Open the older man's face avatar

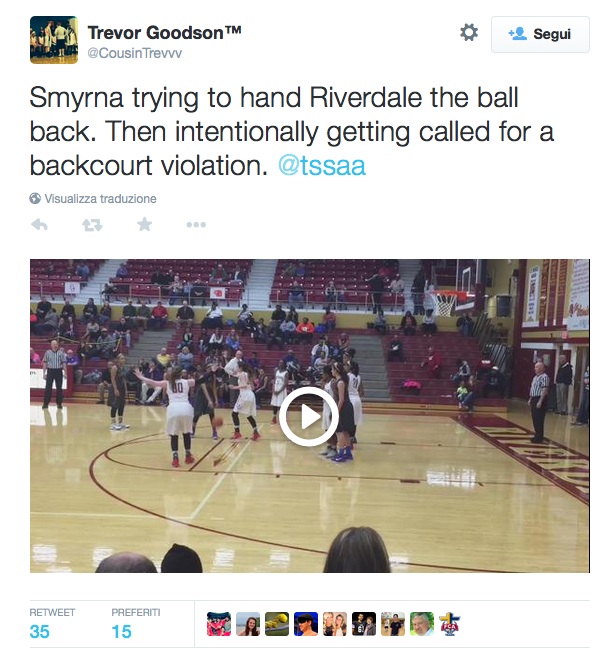tap(421, 624)
